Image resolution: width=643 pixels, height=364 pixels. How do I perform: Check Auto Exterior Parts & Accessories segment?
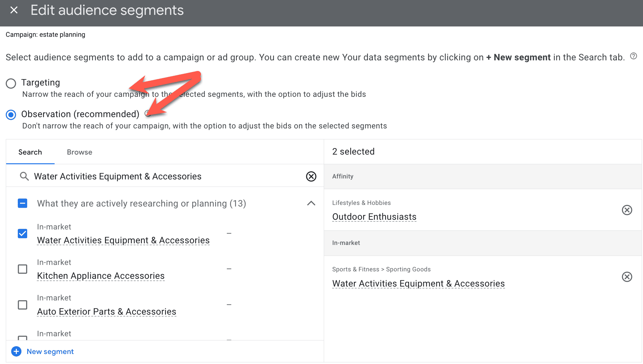coord(23,305)
